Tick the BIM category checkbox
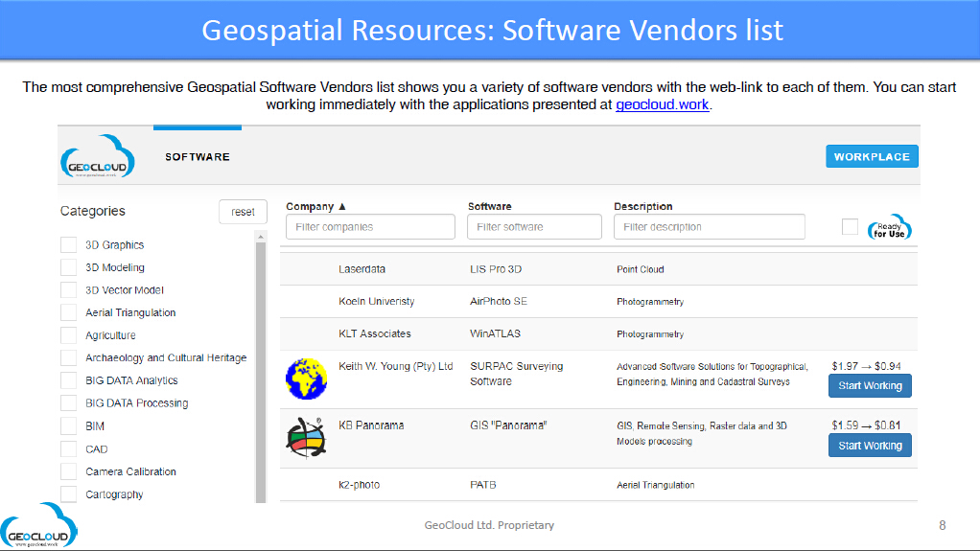Screen dimensions: 980x551 click(x=69, y=426)
